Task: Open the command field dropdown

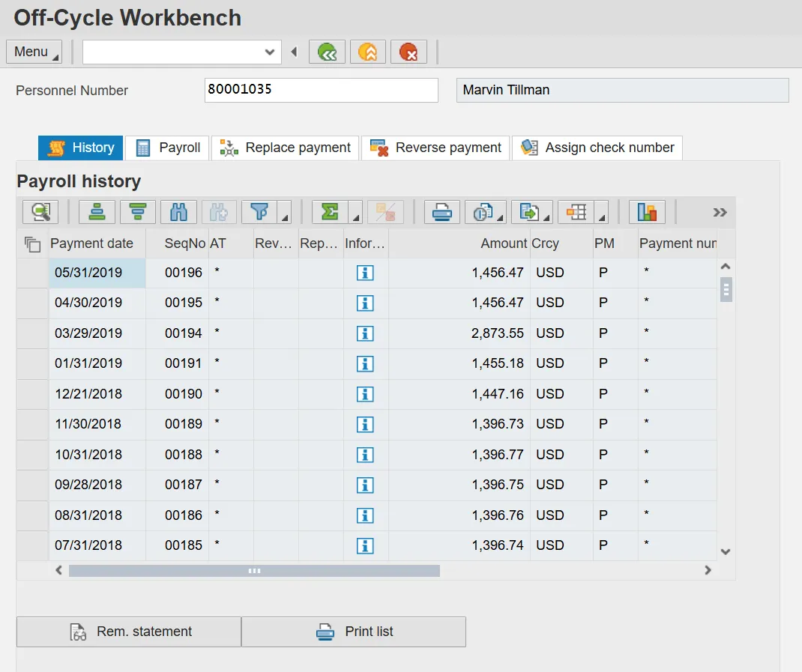Action: pos(270,52)
